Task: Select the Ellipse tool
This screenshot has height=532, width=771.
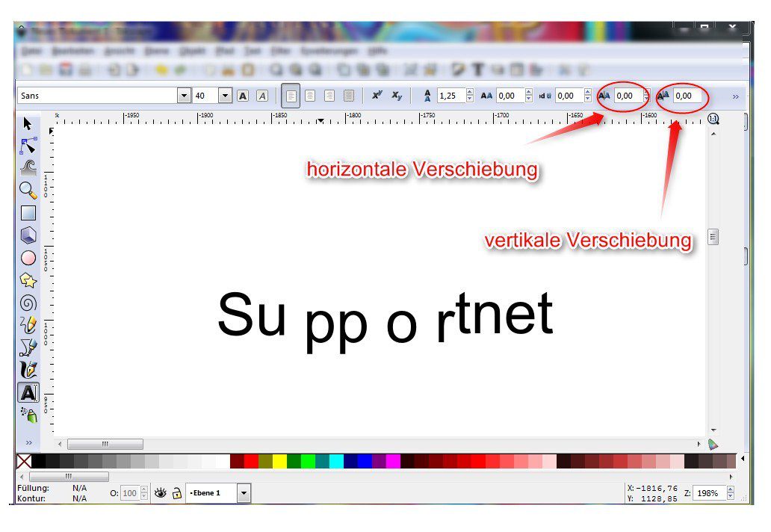Action: tap(28, 258)
